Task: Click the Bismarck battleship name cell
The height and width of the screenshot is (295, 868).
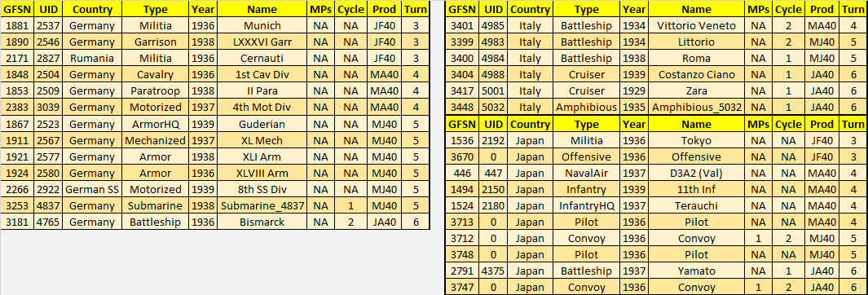Action: (262, 222)
